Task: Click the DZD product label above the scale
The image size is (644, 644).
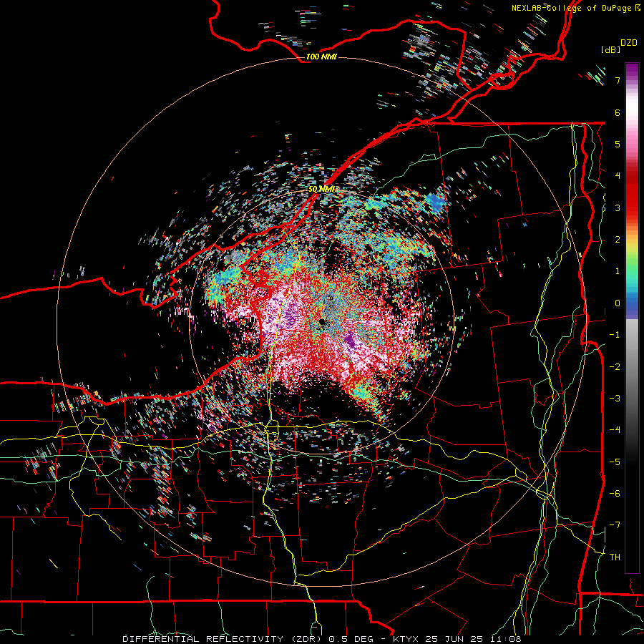Action: click(x=629, y=43)
